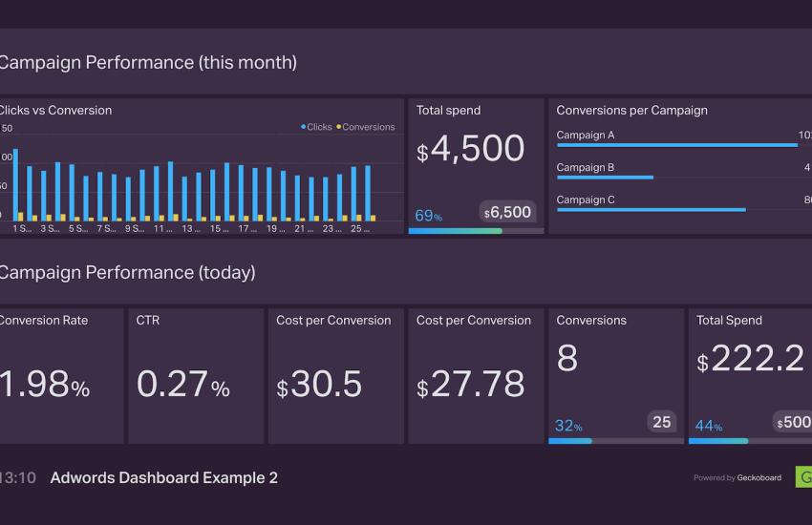Click the Campaign A label
The image size is (812, 525).
(586, 135)
